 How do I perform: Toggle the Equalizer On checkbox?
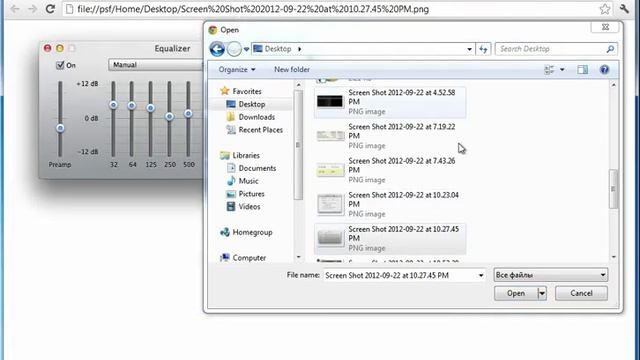tap(60, 65)
